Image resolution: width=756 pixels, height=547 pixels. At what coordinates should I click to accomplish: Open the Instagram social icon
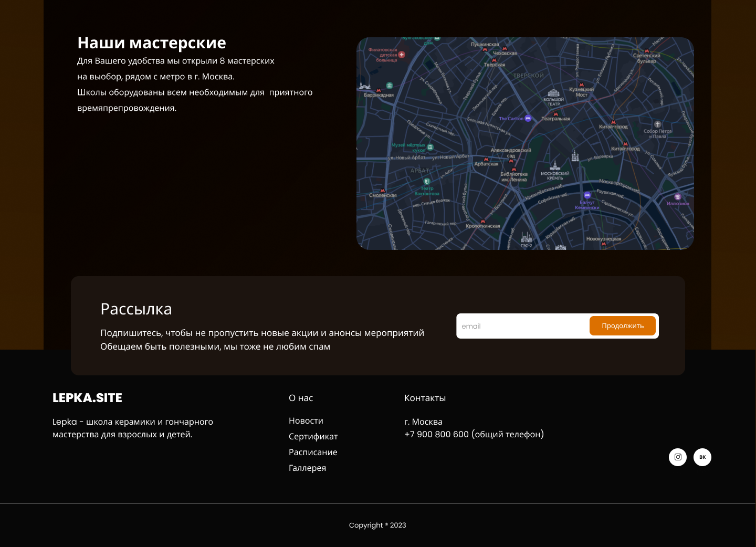[678, 457]
